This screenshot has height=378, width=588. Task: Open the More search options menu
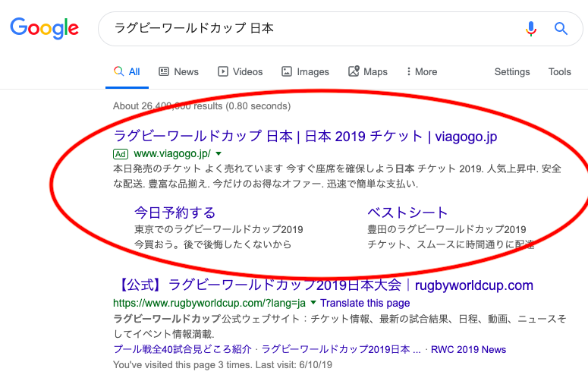[x=422, y=71]
